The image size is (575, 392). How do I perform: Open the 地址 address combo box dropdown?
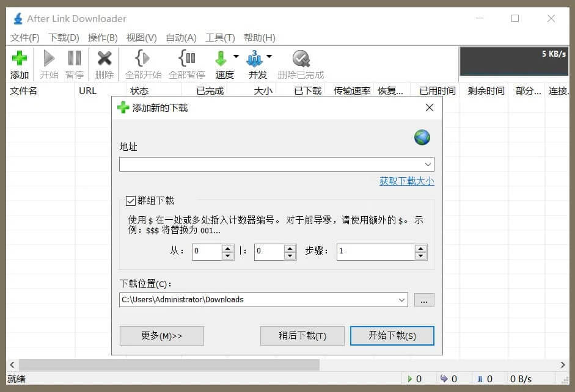(x=428, y=164)
